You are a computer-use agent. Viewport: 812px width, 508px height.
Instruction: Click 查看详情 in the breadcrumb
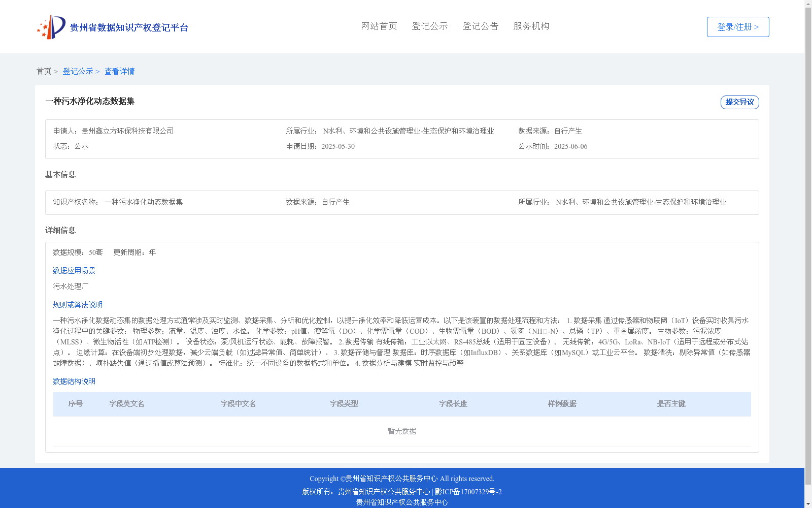[120, 71]
